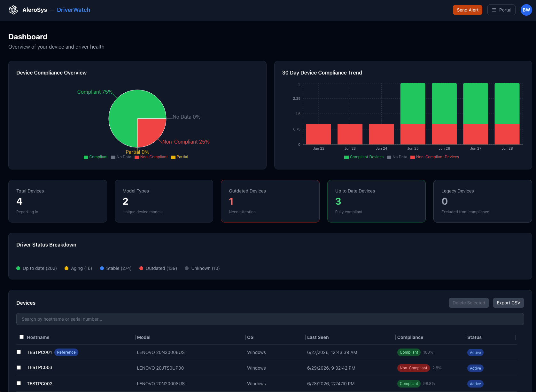This screenshot has width=536, height=392.
Task: Click the Send Alert button
Action: tap(467, 10)
